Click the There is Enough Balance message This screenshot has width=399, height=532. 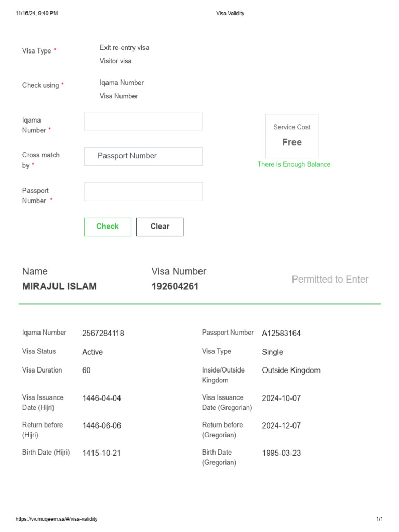pyautogui.click(x=294, y=165)
